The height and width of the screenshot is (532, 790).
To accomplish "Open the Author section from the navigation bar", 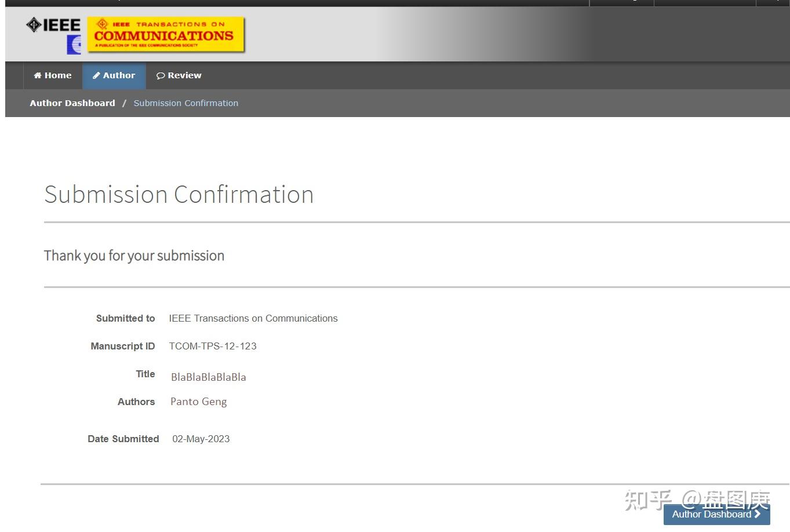I will pyautogui.click(x=114, y=75).
